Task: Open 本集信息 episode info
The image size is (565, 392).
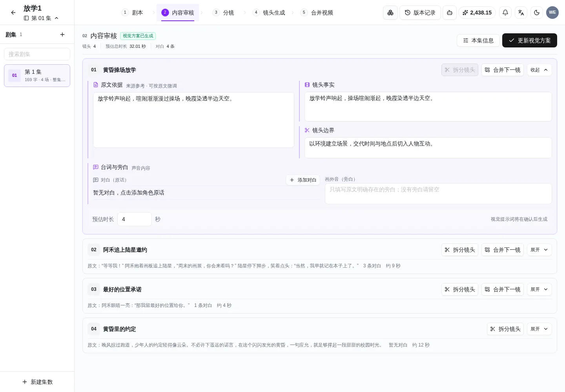Action: [x=478, y=40]
